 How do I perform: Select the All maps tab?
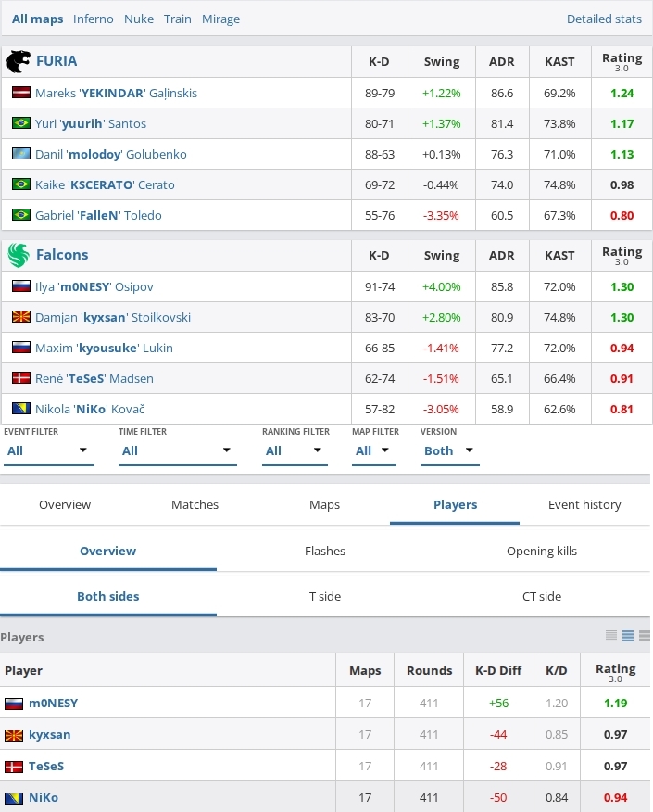[37, 19]
